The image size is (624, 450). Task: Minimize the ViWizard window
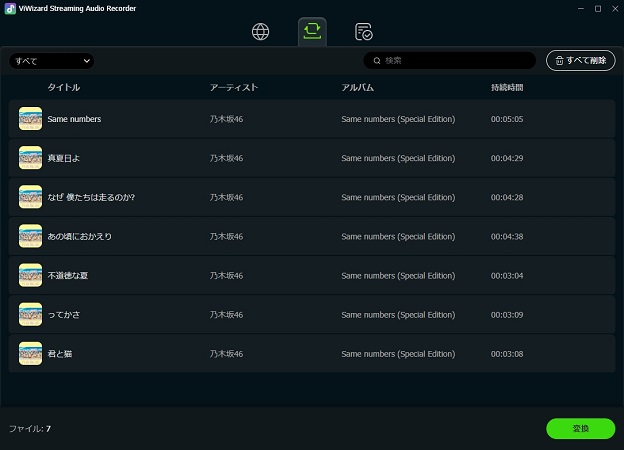[581, 8]
